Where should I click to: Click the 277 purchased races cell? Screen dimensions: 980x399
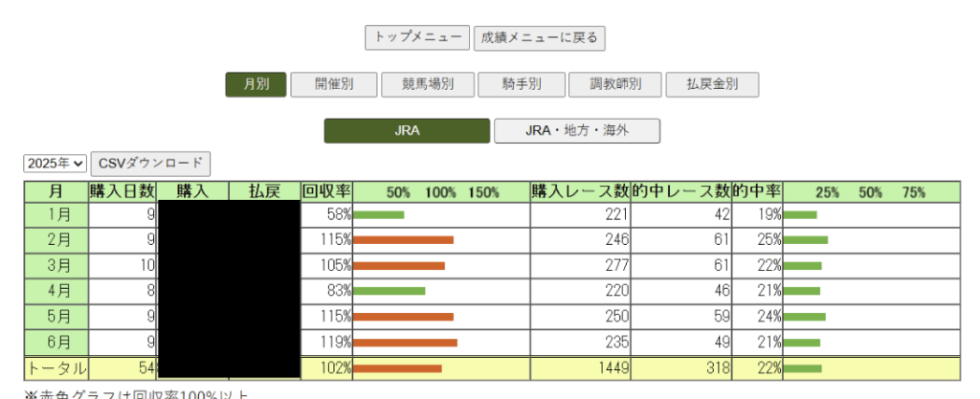580,266
